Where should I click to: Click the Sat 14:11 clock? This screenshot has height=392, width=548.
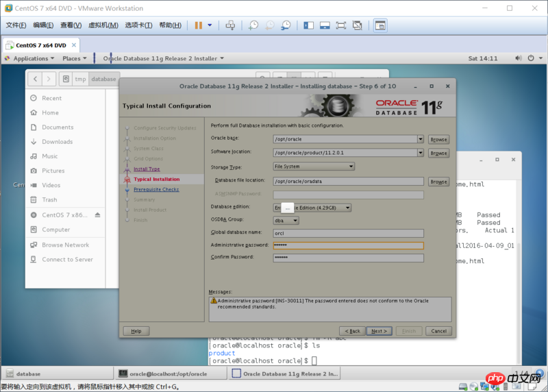(x=483, y=58)
